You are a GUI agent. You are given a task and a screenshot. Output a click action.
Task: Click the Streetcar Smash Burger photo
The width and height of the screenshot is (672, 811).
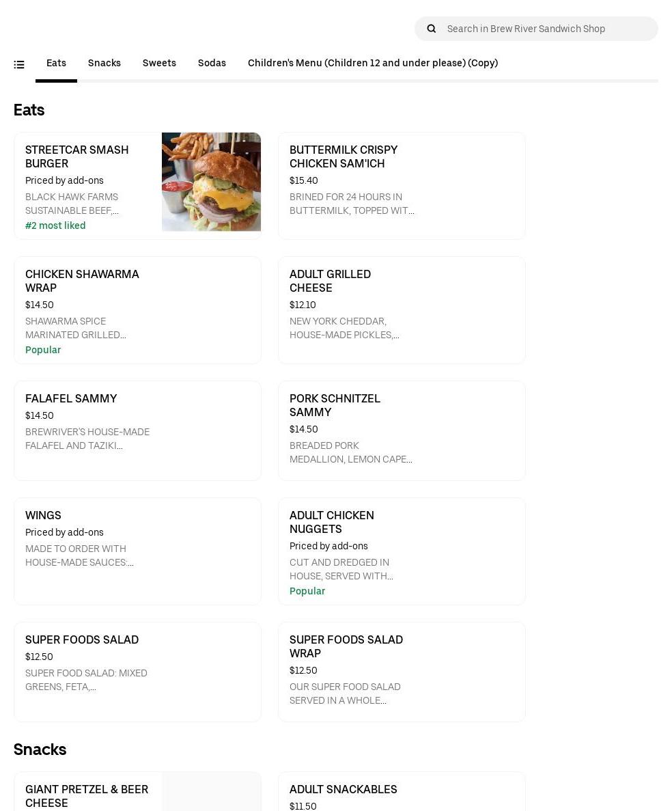coord(211,182)
